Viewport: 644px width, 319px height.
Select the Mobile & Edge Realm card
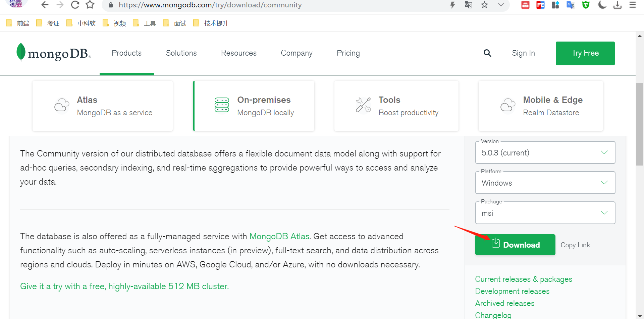541,106
